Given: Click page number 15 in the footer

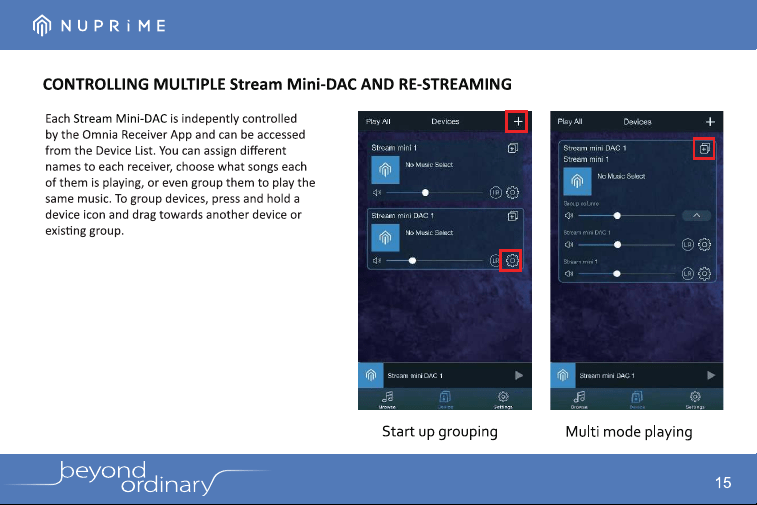Looking at the screenshot, I should (723, 483).
